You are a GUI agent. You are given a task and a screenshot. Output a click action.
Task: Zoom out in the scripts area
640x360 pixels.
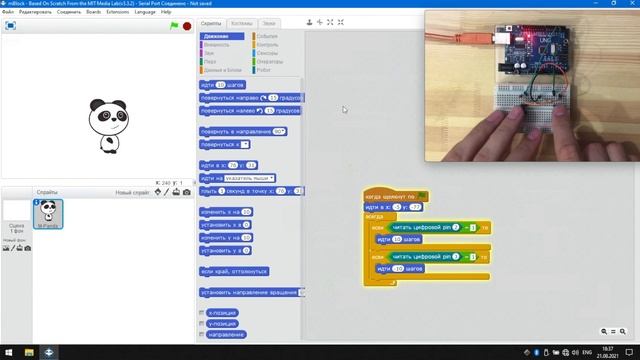point(604,331)
